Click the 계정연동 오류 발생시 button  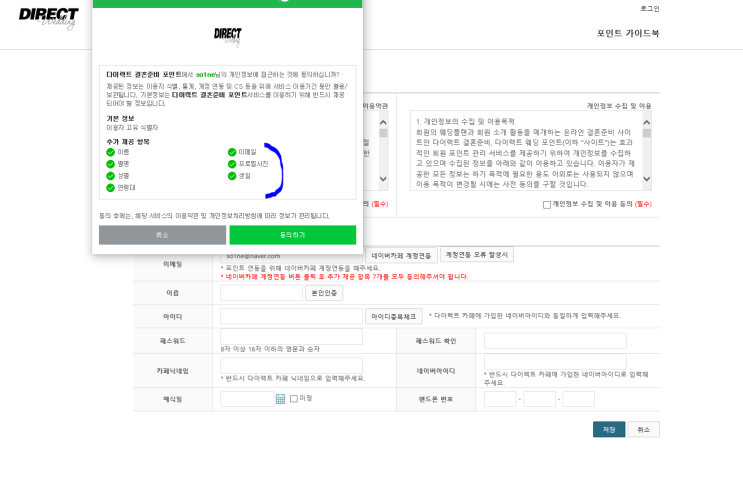(477, 255)
